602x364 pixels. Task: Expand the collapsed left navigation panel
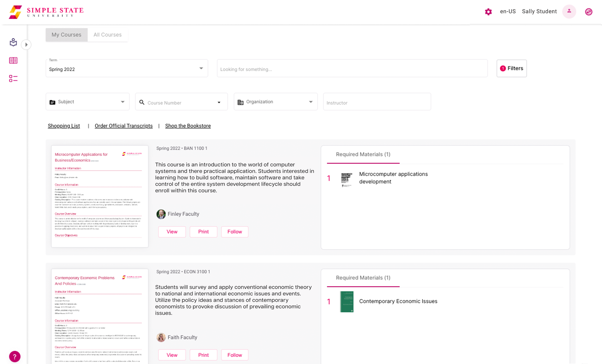point(26,44)
